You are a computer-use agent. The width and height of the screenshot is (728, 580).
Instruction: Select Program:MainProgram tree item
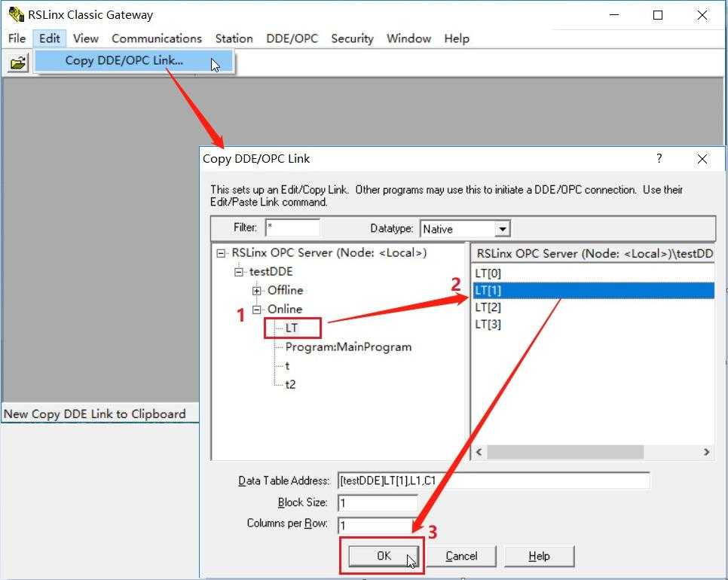point(348,347)
